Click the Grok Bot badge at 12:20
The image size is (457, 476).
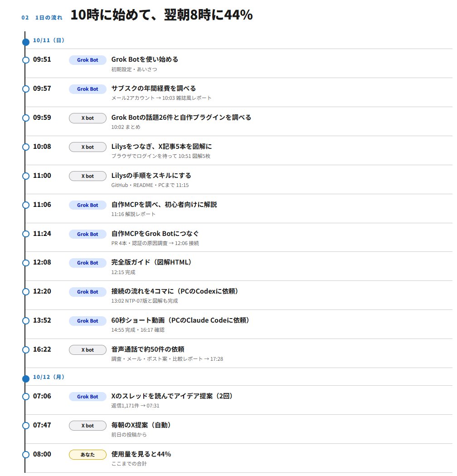[x=88, y=292]
